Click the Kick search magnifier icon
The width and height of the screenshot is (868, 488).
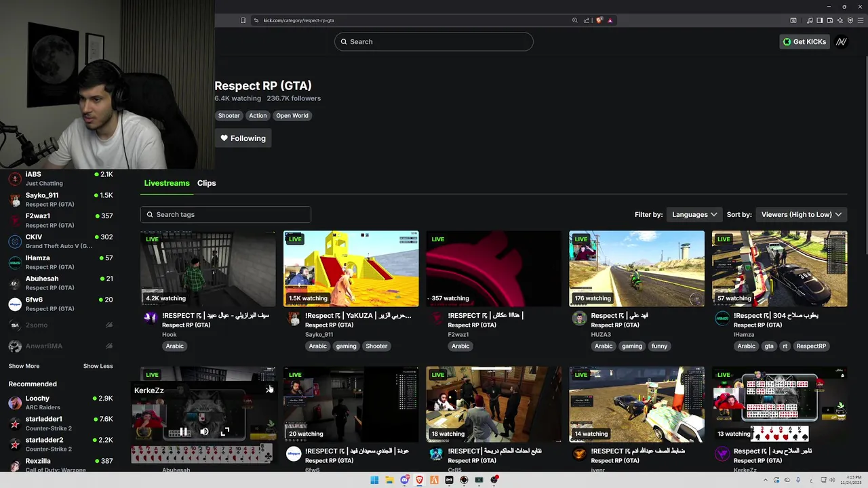click(344, 41)
